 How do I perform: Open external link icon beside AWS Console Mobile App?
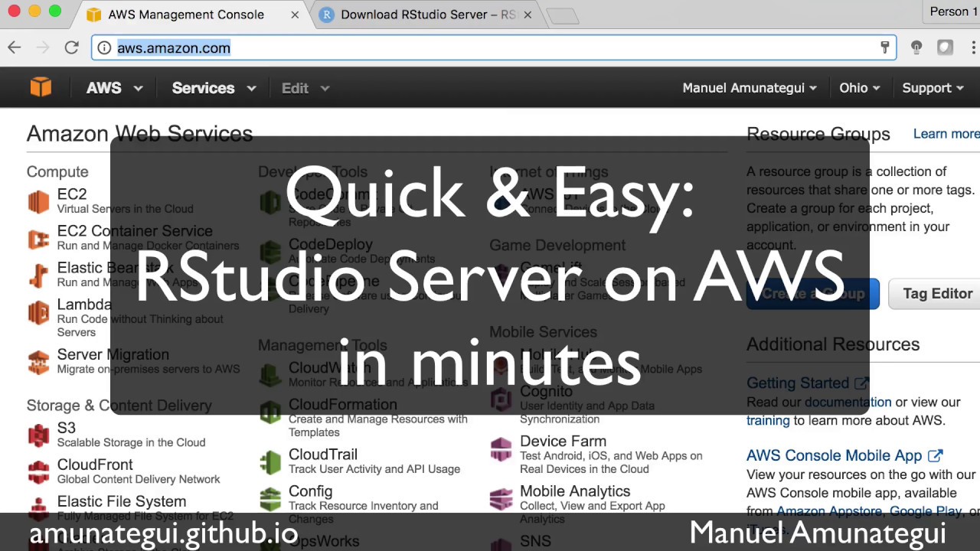point(935,455)
